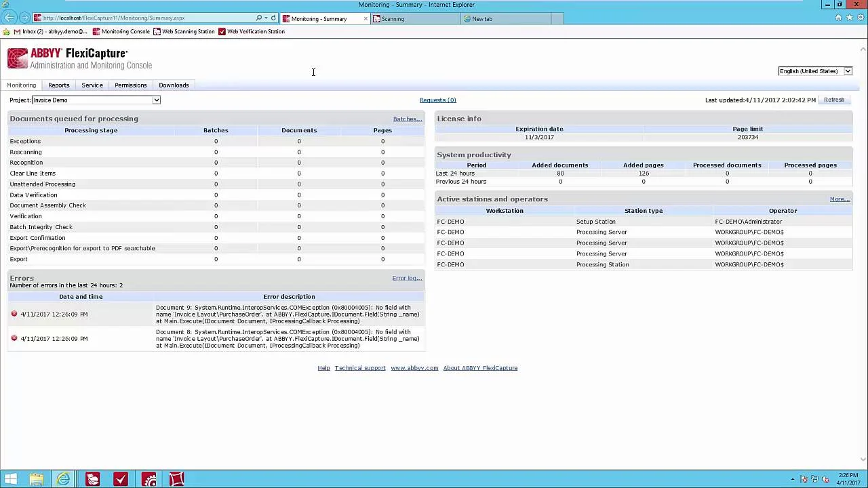
Task: Click the Last 24 hours period row
Action: [643, 174]
